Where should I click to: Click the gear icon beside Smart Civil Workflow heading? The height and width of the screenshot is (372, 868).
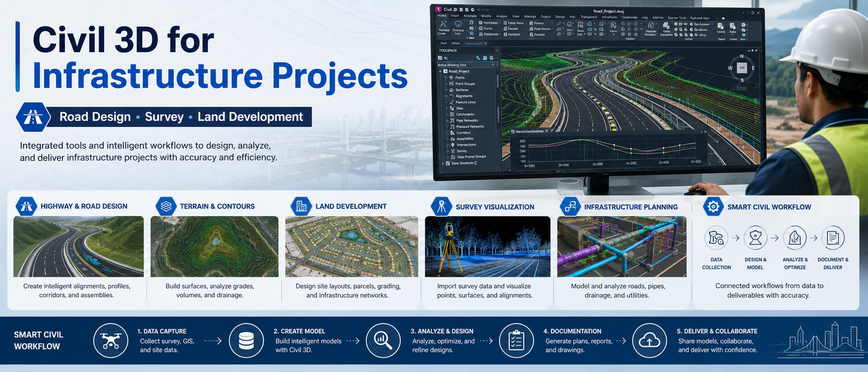[x=713, y=207]
